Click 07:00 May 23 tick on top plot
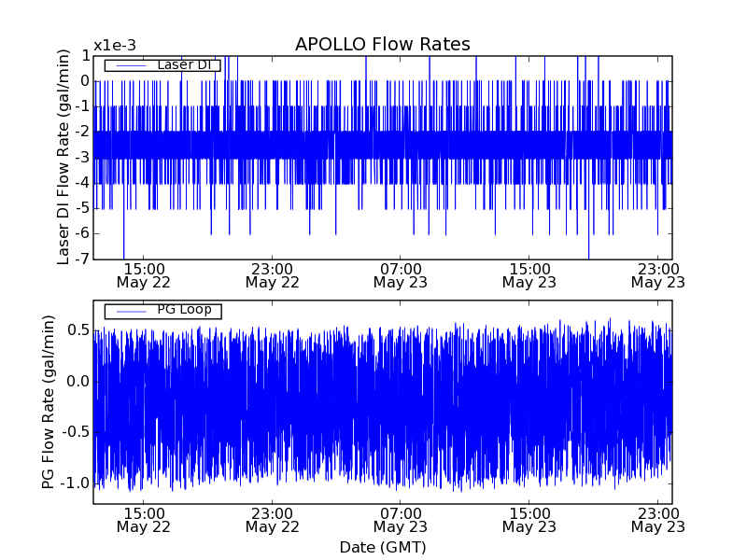This screenshot has height=560, width=747. point(401,274)
